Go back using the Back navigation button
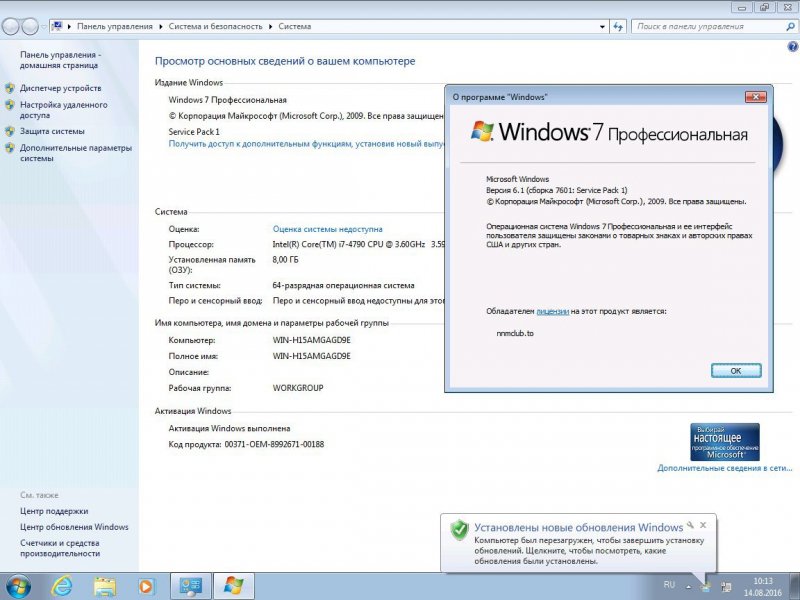This screenshot has width=800, height=600. (x=11, y=27)
